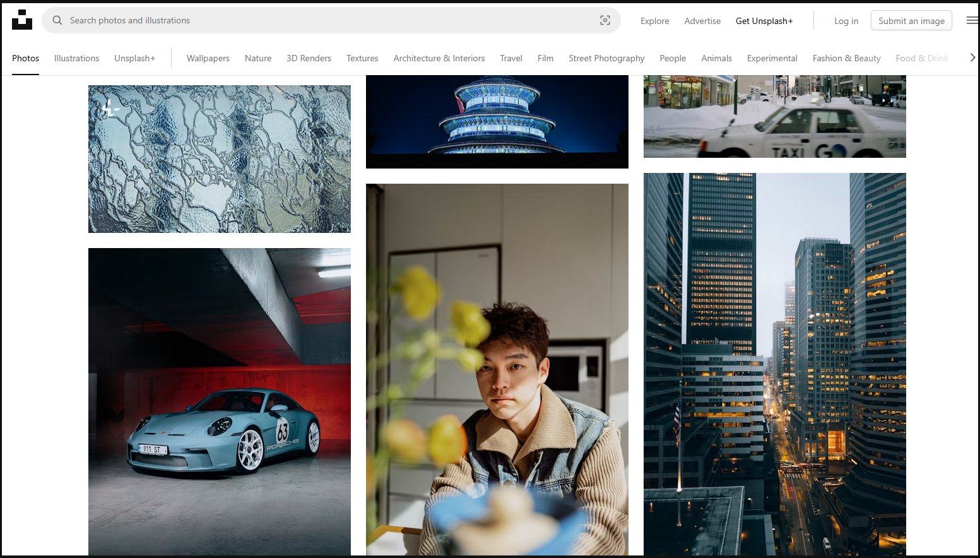Open the Animals category
The height and width of the screenshot is (558, 980).
(x=716, y=58)
